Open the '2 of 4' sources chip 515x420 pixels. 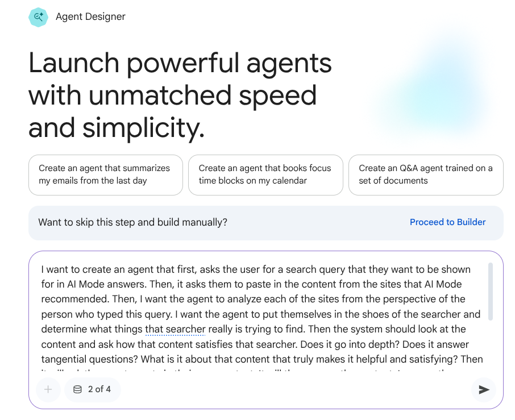click(x=93, y=389)
